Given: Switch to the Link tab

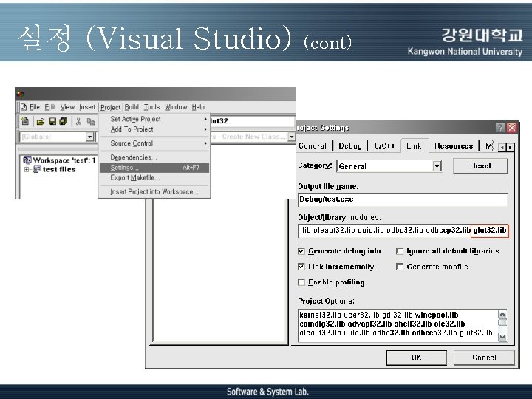Looking at the screenshot, I should (x=415, y=146).
